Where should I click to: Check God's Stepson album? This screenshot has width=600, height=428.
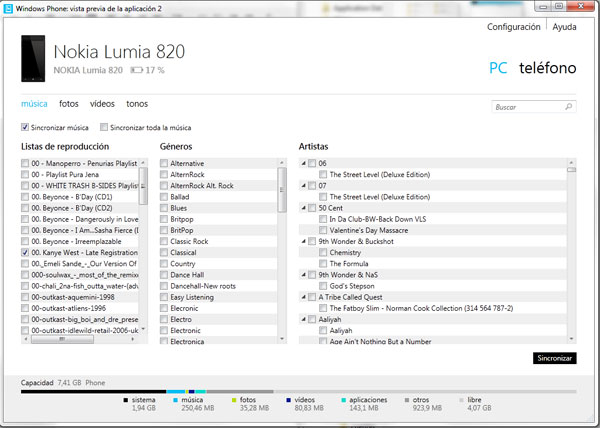point(323,286)
